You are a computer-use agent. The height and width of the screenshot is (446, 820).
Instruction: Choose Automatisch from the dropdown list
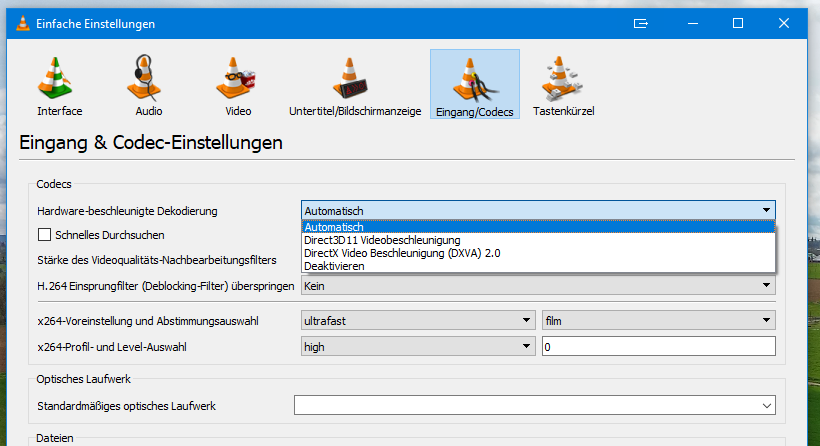pyautogui.click(x=538, y=227)
